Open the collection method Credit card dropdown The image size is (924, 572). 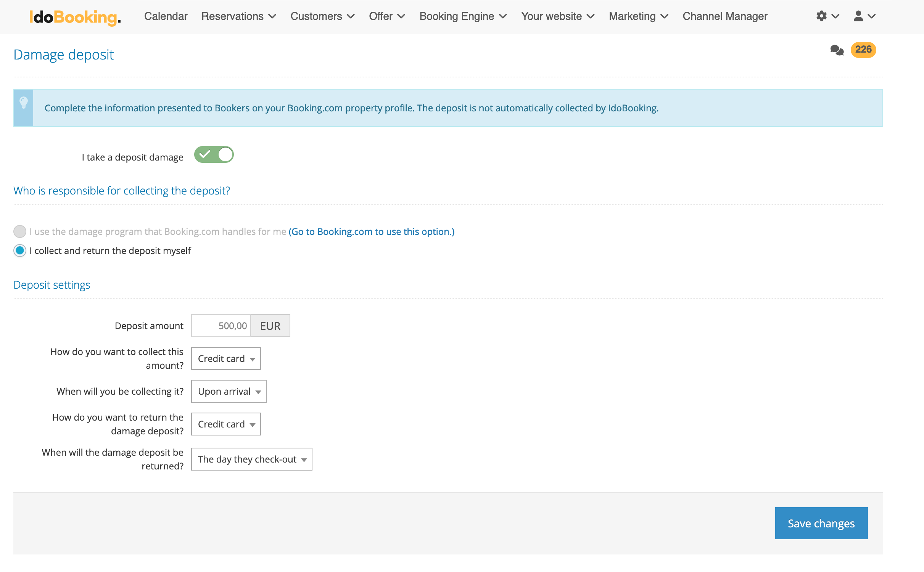click(x=226, y=358)
